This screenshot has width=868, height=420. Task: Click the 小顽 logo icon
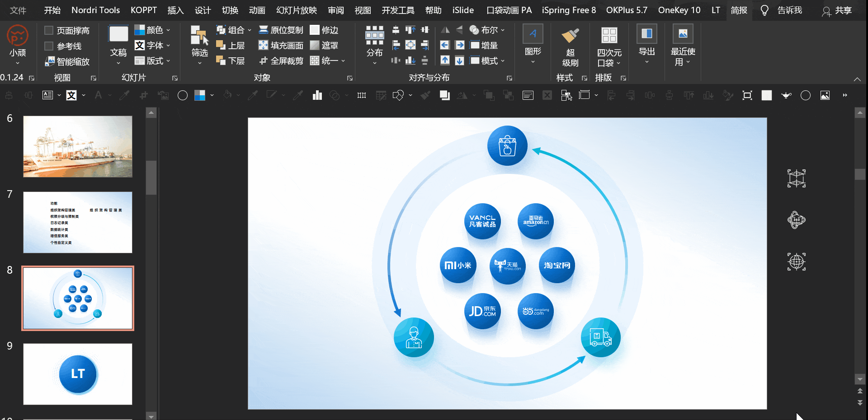coord(18,35)
